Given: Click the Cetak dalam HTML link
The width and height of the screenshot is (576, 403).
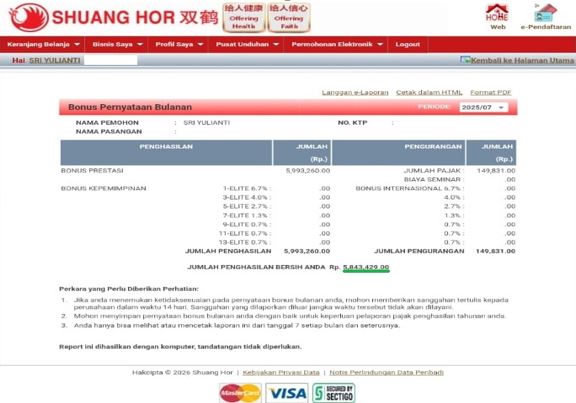Looking at the screenshot, I should [x=429, y=93].
